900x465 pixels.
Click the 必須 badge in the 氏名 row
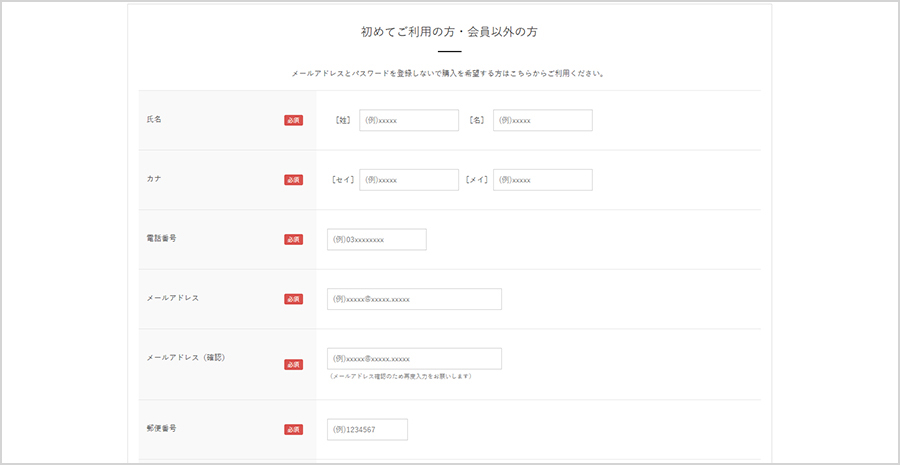[x=293, y=120]
